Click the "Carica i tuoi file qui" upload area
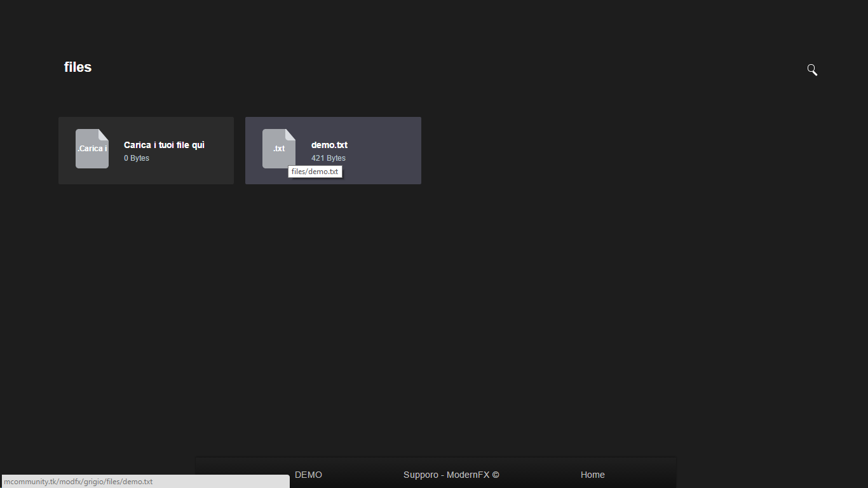 tap(164, 145)
